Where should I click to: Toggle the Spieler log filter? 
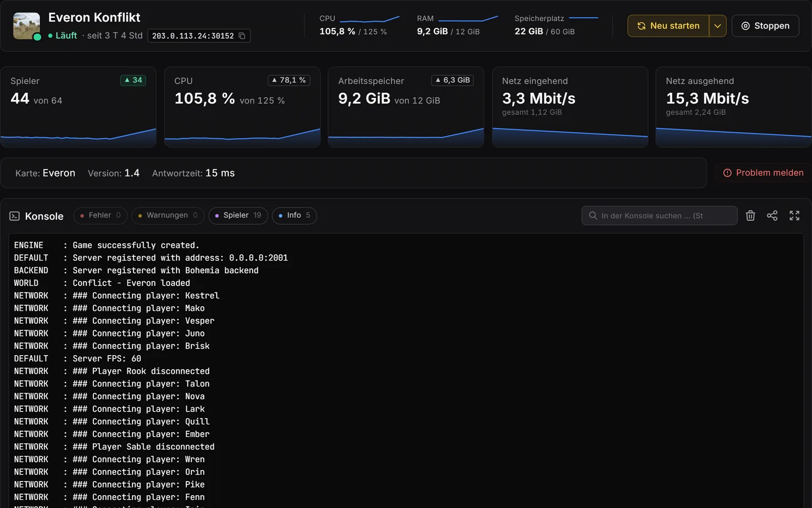click(238, 215)
